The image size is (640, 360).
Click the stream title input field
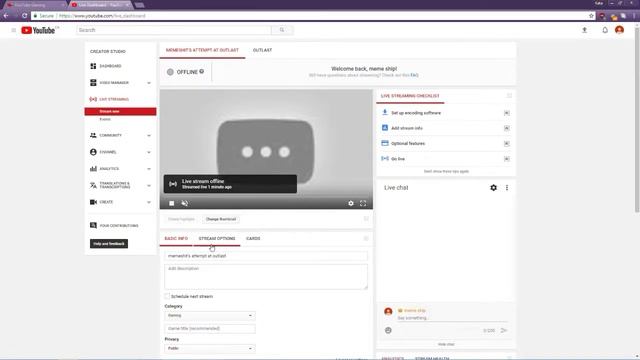click(x=266, y=256)
